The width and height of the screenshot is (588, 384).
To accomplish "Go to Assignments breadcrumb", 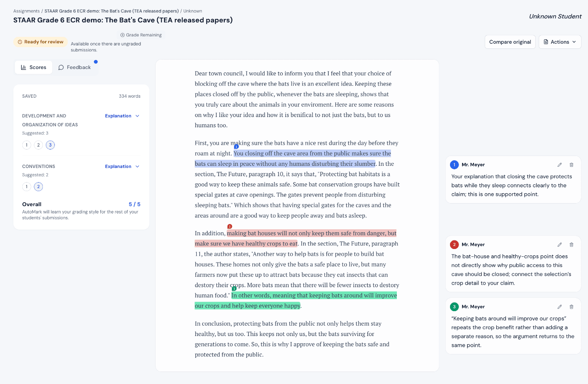I will coord(27,11).
